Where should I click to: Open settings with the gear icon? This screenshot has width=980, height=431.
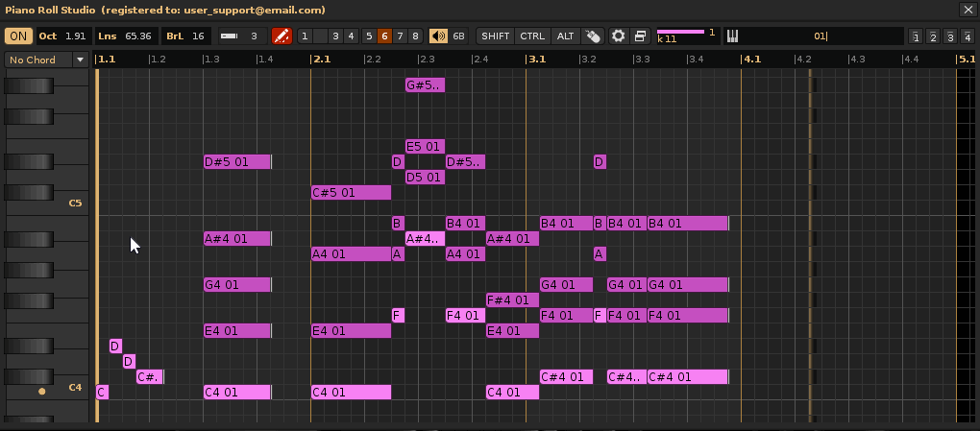619,36
